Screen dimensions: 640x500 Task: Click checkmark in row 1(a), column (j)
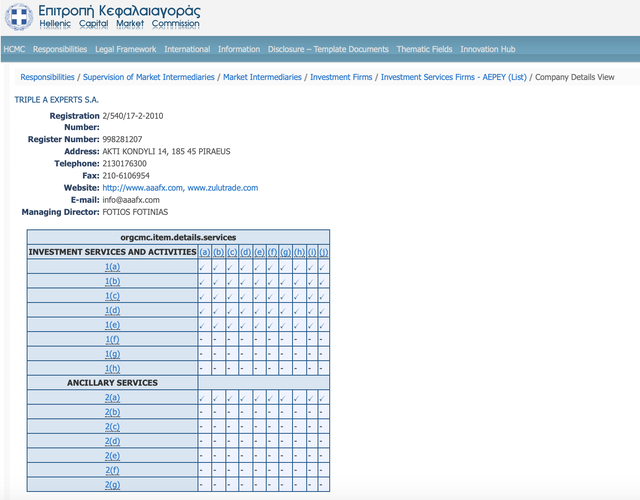pyautogui.click(x=322, y=268)
